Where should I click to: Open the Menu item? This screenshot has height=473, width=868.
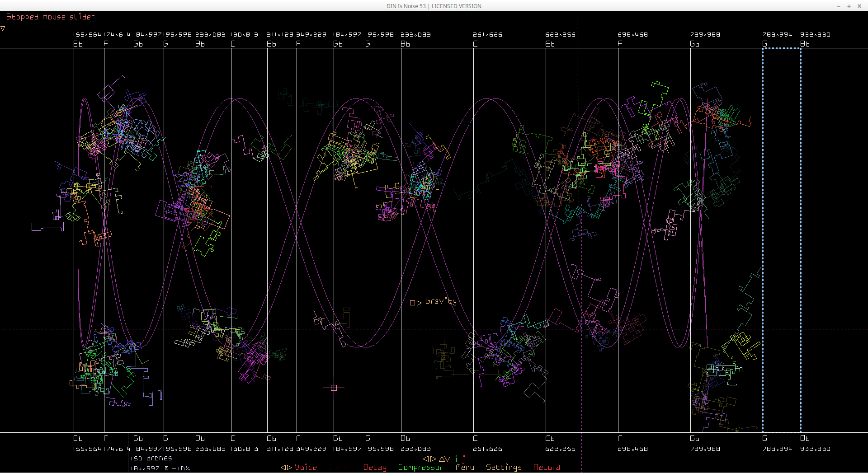click(465, 468)
